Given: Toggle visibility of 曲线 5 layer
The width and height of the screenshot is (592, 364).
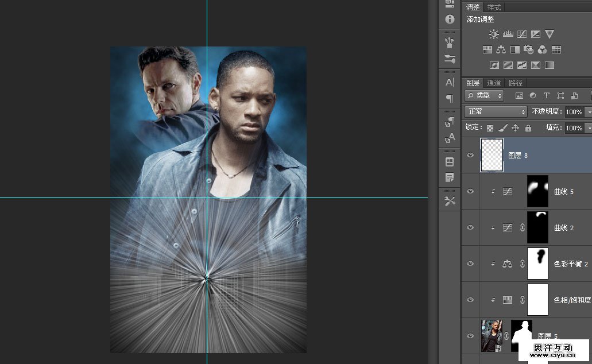Looking at the screenshot, I should tap(470, 191).
